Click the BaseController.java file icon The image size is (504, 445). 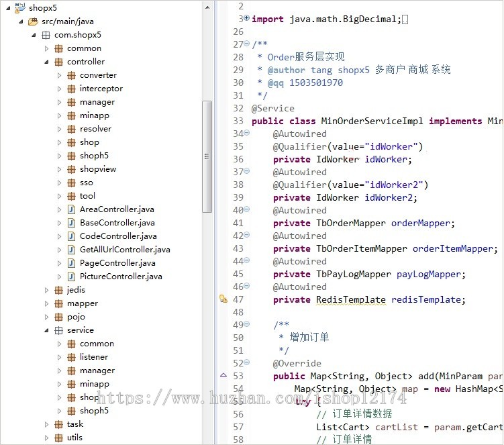tap(71, 223)
